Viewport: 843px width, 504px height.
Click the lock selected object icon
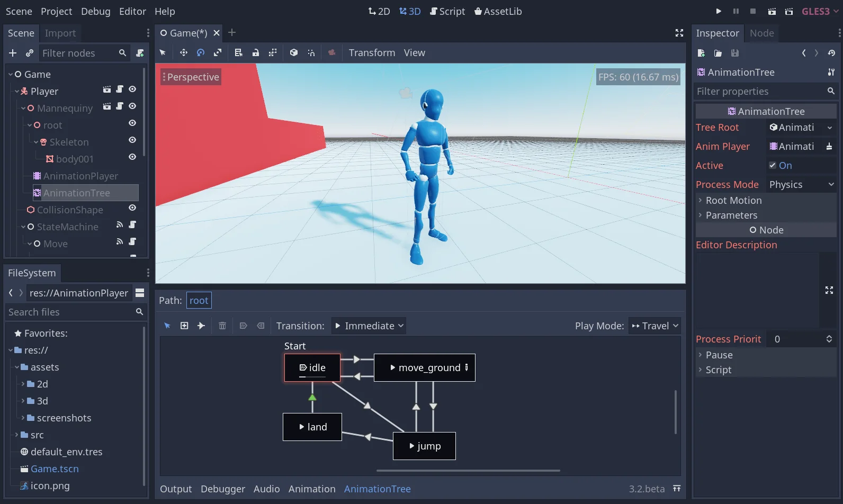[x=256, y=52]
